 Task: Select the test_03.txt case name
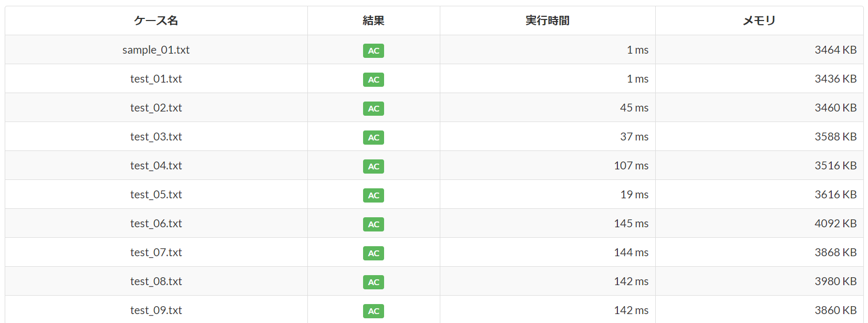[156, 137]
